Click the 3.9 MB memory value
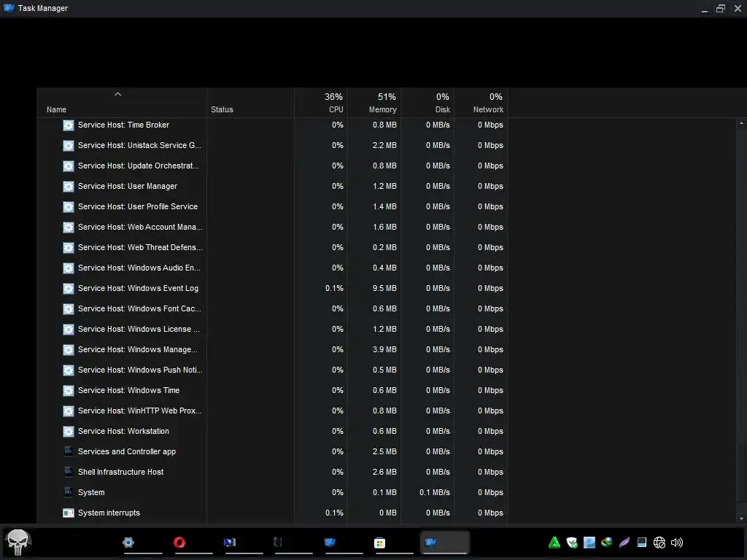747x560 pixels. pyautogui.click(x=384, y=349)
